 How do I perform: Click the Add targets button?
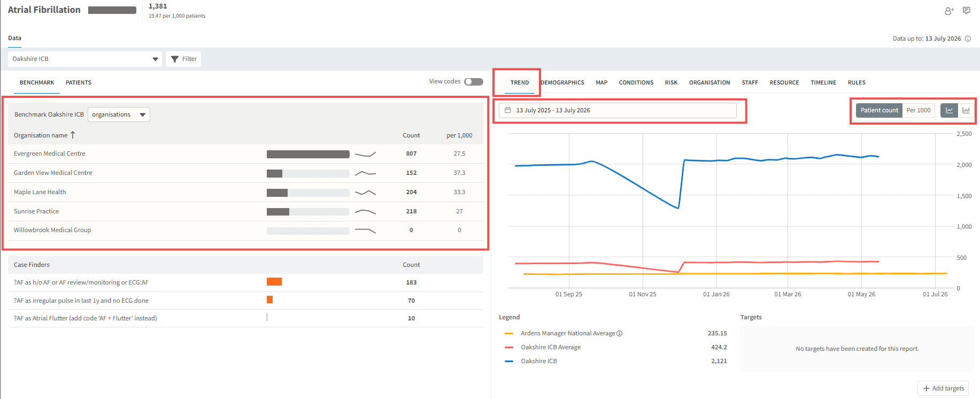coord(943,388)
